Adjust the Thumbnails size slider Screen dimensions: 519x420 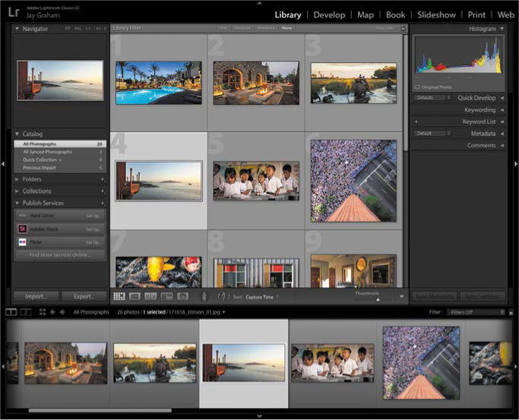click(x=378, y=298)
